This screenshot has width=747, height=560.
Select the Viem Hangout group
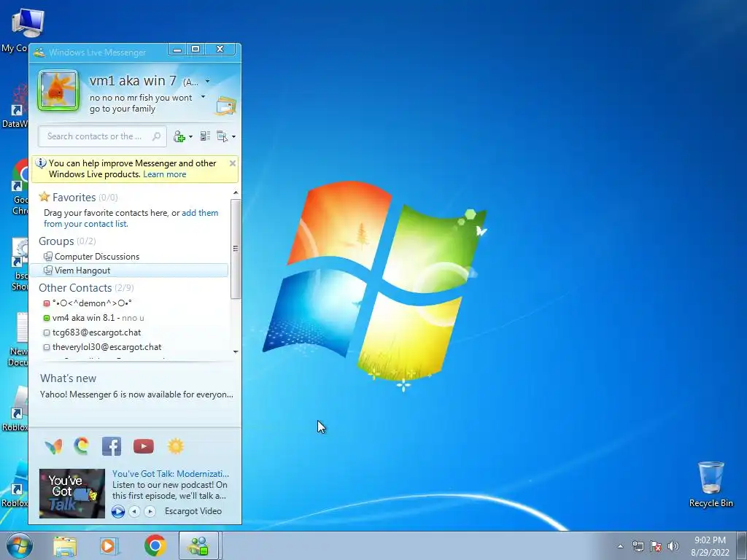(x=128, y=270)
